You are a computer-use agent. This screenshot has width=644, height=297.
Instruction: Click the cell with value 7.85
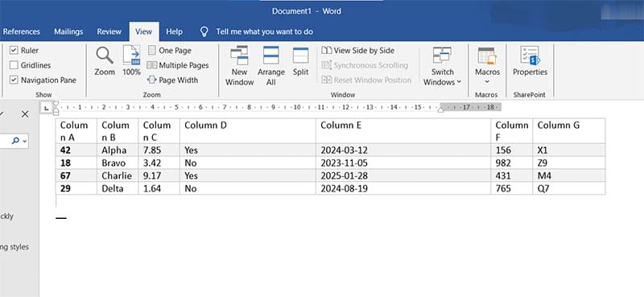point(159,151)
